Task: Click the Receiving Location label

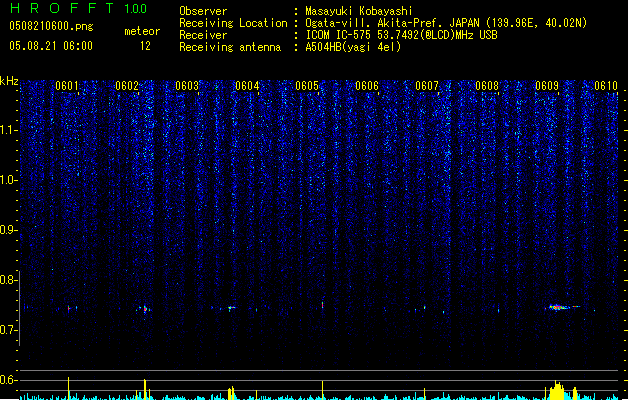Action: coord(233,23)
